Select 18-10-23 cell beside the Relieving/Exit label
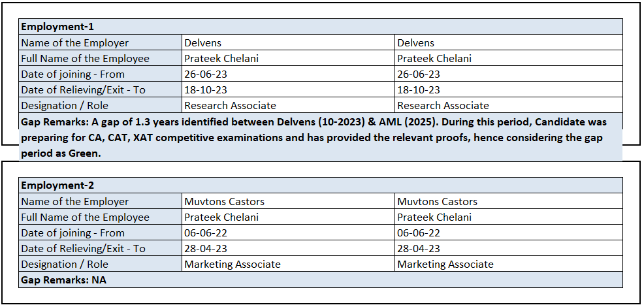This screenshot has width=644, height=305. coord(206,90)
